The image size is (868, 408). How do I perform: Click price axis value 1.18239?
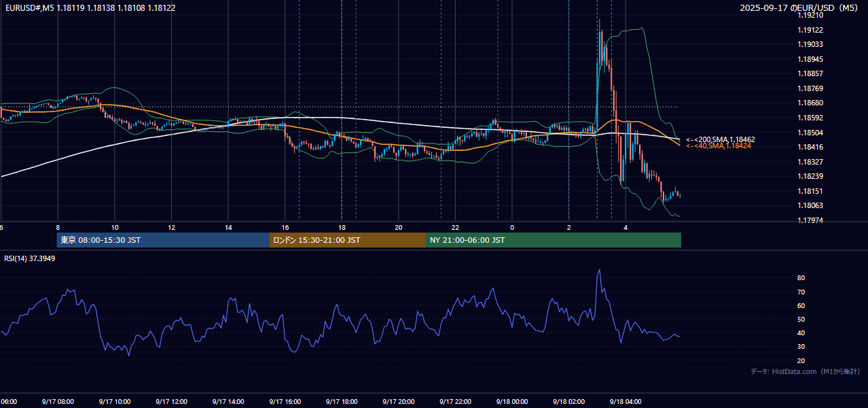pos(811,176)
